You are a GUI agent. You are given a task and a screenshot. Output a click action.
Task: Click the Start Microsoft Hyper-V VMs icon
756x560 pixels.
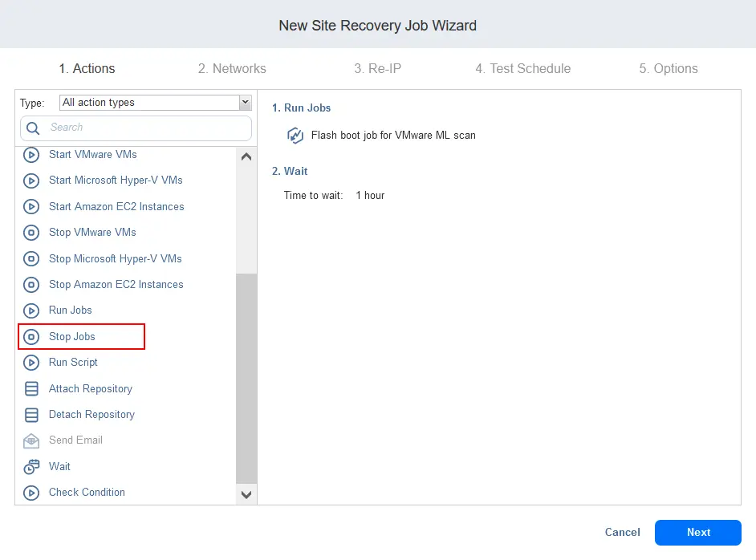tap(31, 181)
